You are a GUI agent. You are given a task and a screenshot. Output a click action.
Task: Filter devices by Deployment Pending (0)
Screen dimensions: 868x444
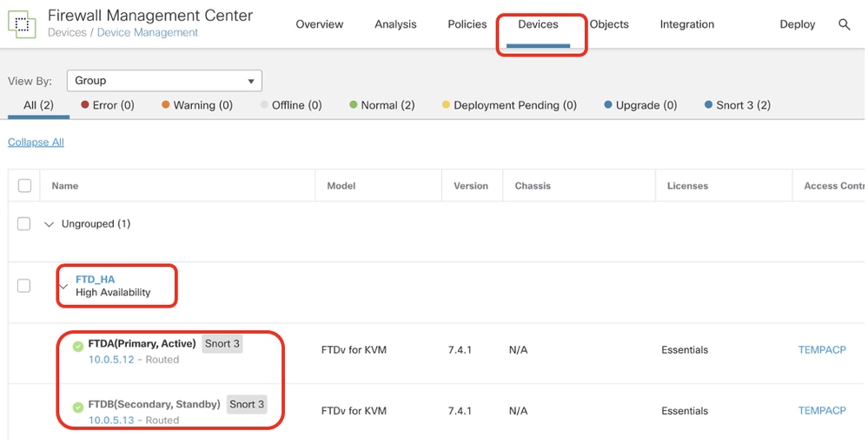pos(509,105)
